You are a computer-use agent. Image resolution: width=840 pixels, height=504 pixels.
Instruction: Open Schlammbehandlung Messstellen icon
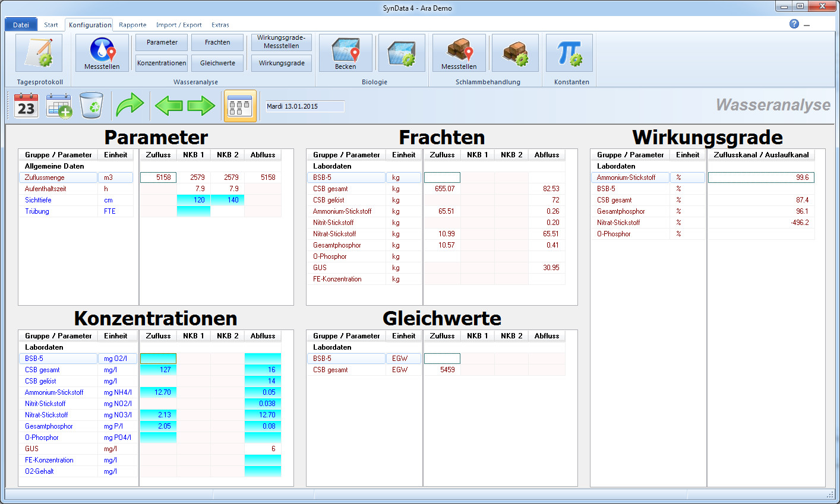click(459, 53)
